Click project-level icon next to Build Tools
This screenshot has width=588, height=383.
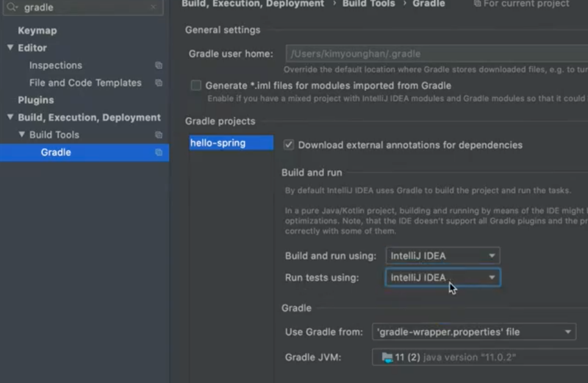coord(159,135)
